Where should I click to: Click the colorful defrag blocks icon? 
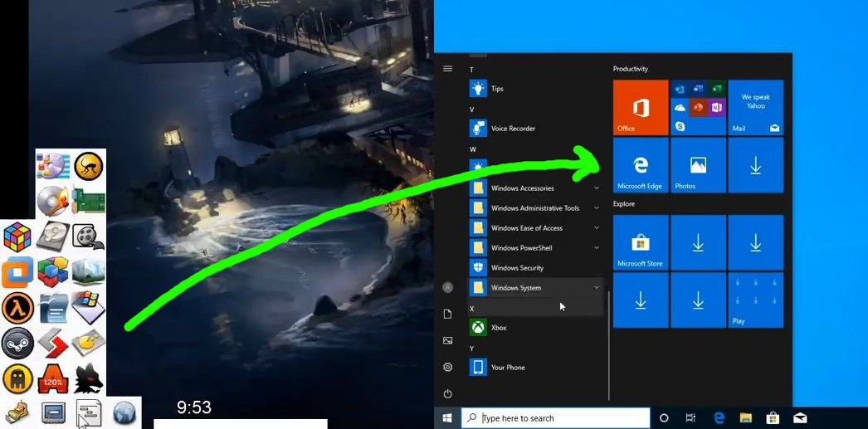coord(53,272)
